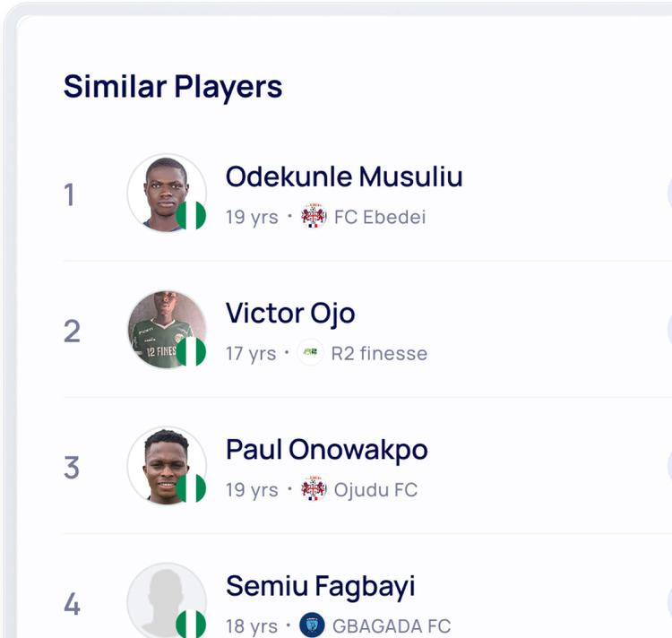Open the Victor Ojo player name link

290,313
